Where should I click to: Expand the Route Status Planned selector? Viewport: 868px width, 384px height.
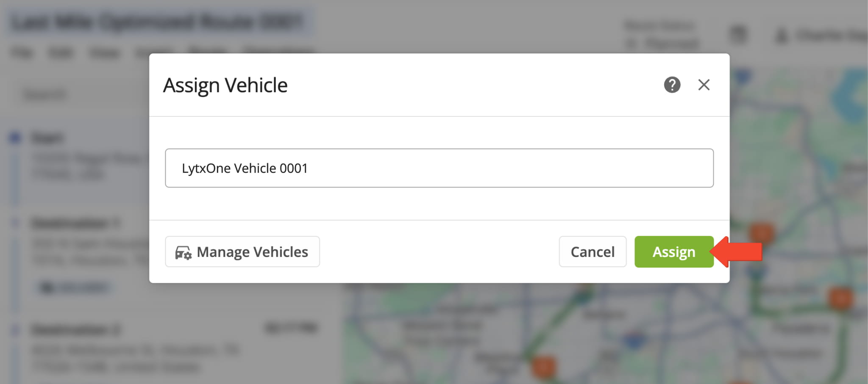[663, 42]
